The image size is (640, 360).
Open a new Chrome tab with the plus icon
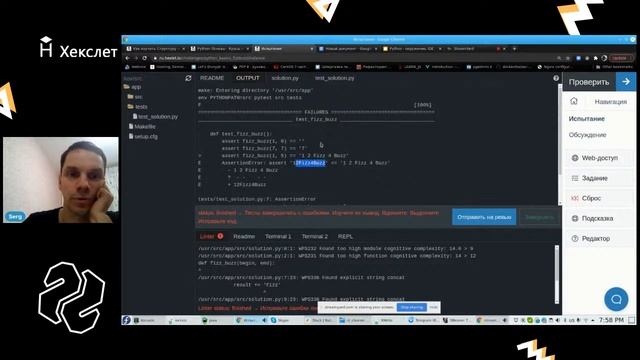(x=514, y=49)
